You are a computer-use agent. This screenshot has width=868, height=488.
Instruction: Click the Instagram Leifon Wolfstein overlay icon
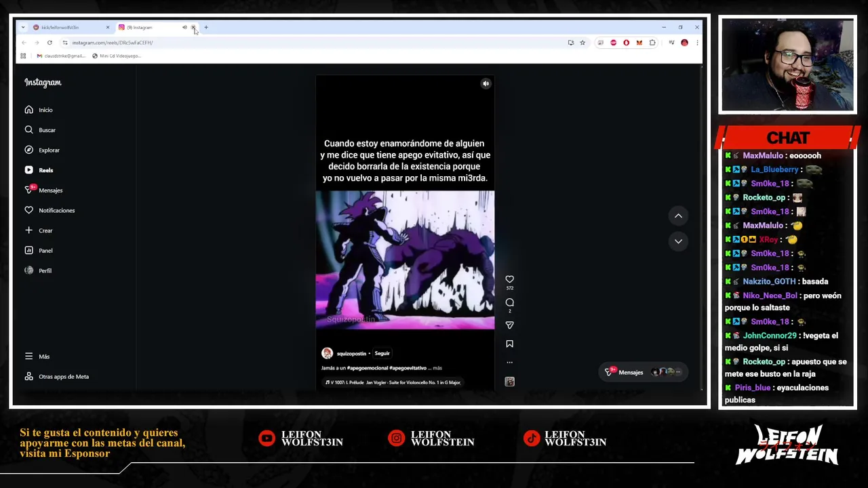(x=396, y=439)
